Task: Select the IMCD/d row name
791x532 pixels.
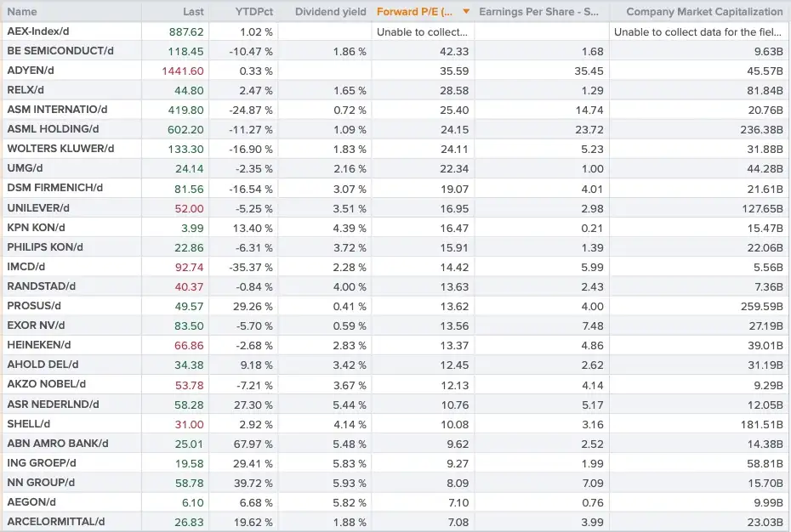Action: 26,267
